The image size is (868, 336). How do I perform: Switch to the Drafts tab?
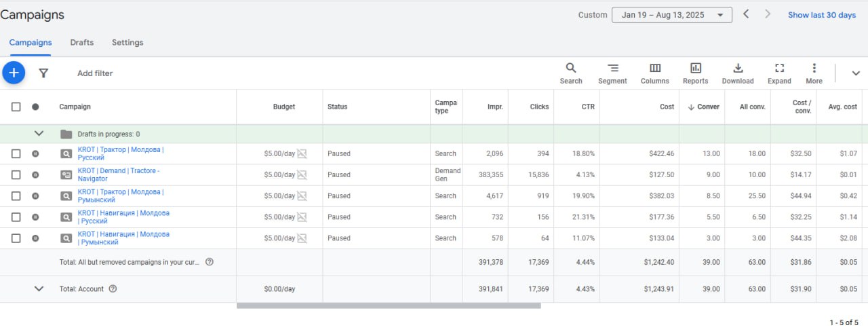tap(82, 42)
